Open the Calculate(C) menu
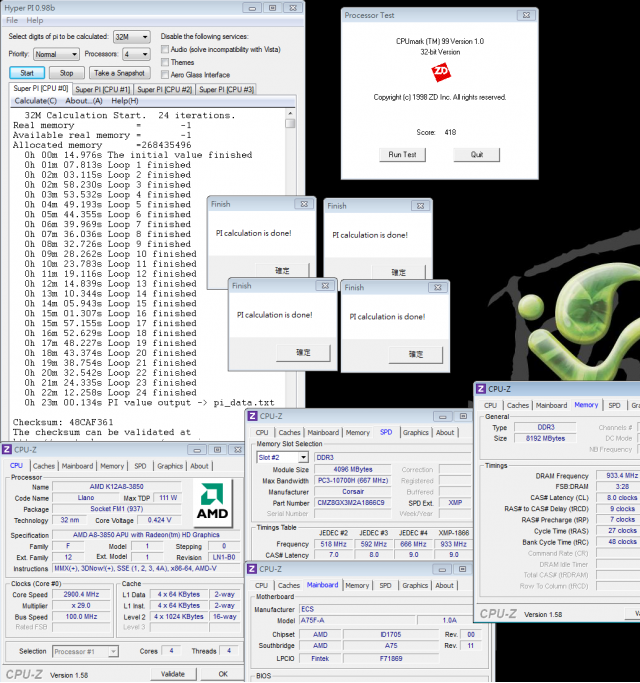The width and height of the screenshot is (640, 683). coord(36,101)
